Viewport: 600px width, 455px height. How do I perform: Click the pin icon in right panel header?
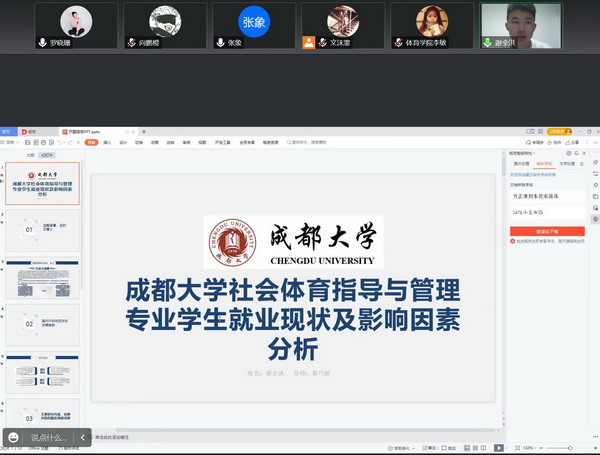[576, 153]
